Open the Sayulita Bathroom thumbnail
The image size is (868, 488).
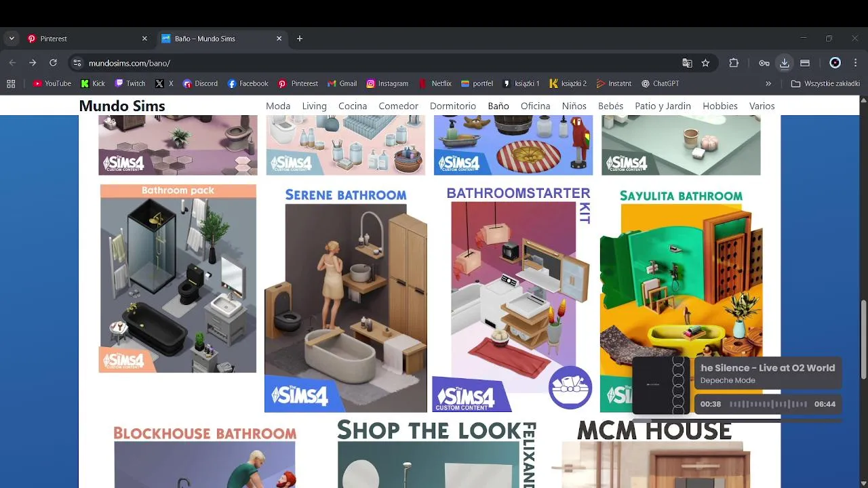click(681, 299)
